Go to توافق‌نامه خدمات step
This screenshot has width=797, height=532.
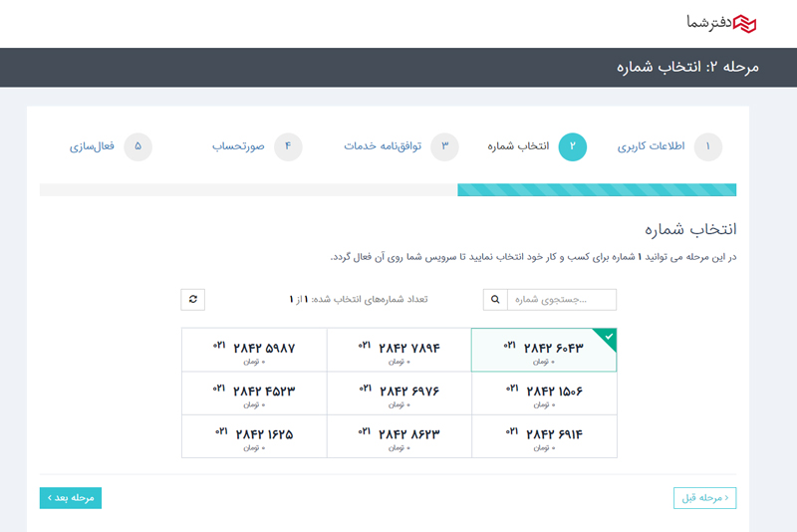pos(383,146)
